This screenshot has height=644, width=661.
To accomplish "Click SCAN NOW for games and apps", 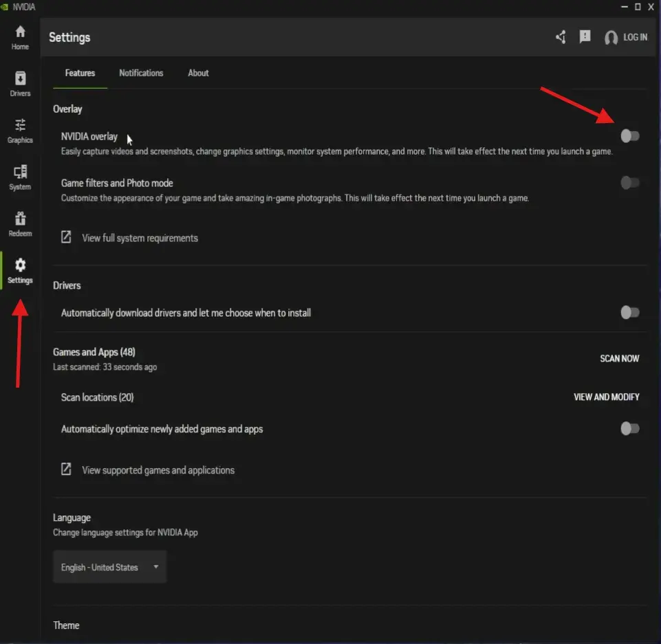I will (x=619, y=358).
